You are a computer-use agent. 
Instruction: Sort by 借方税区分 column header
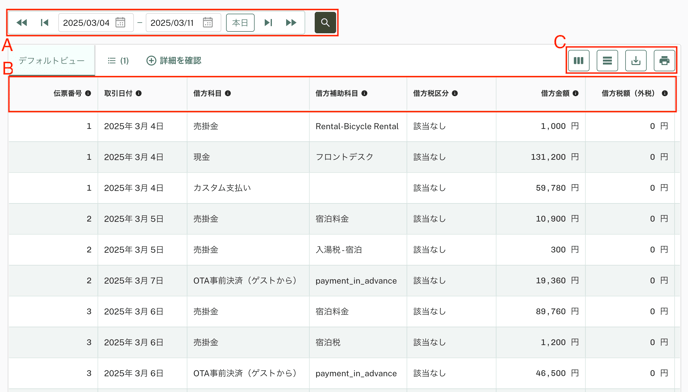click(x=431, y=93)
